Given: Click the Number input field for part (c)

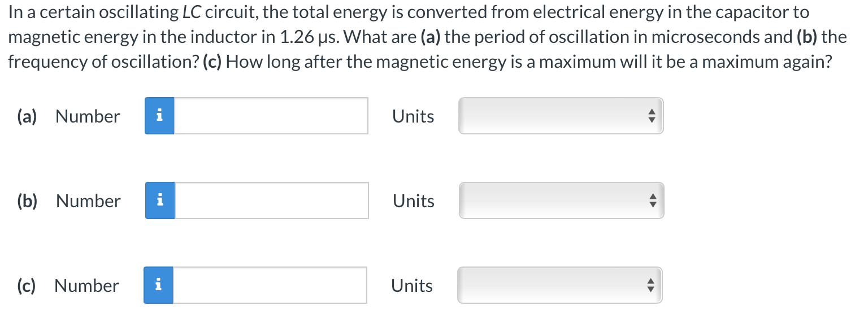Looking at the screenshot, I should pos(270,285).
